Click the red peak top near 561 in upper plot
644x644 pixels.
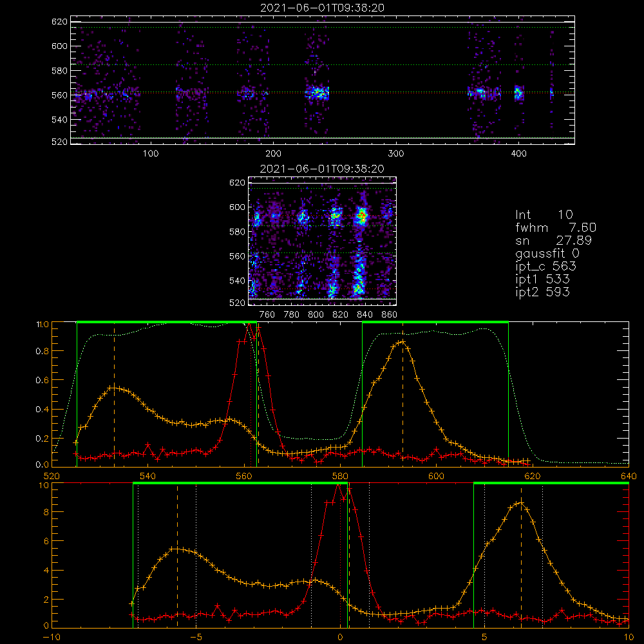(x=248, y=326)
